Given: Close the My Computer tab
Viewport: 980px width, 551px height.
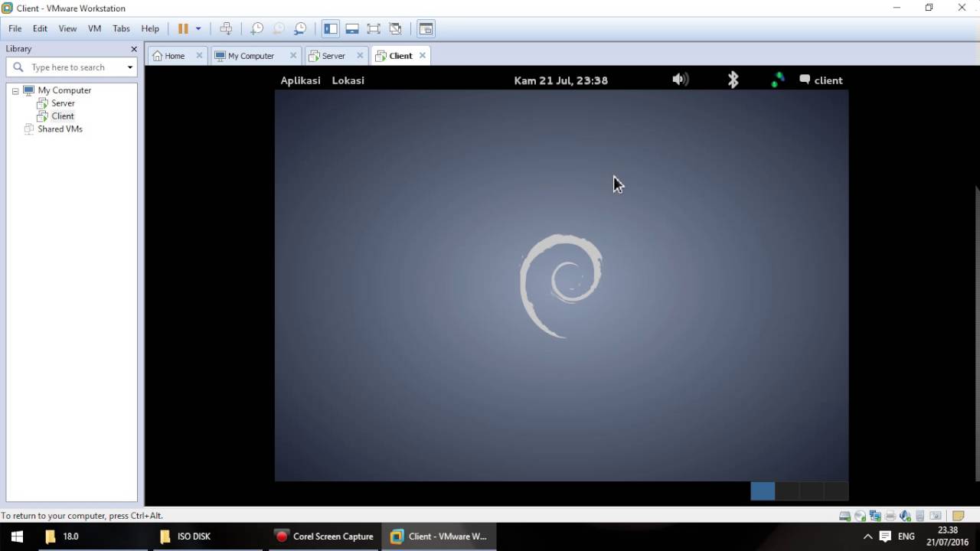Looking at the screenshot, I should coord(292,55).
